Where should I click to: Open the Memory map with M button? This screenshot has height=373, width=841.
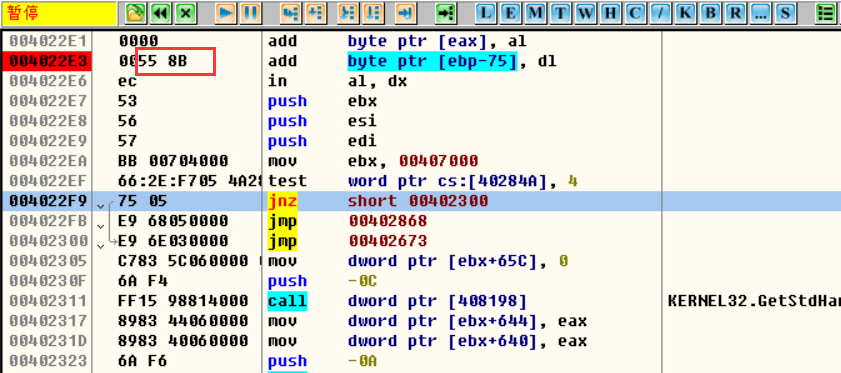[x=536, y=12]
